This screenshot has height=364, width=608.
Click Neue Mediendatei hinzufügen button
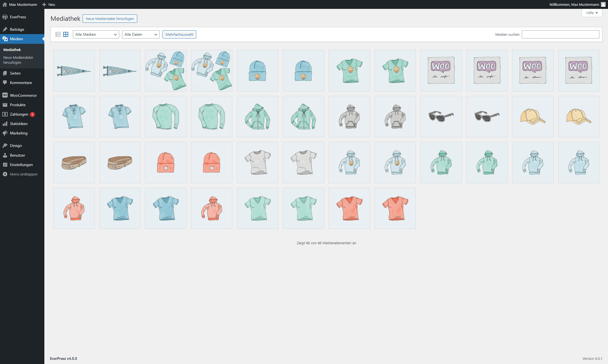(x=110, y=19)
